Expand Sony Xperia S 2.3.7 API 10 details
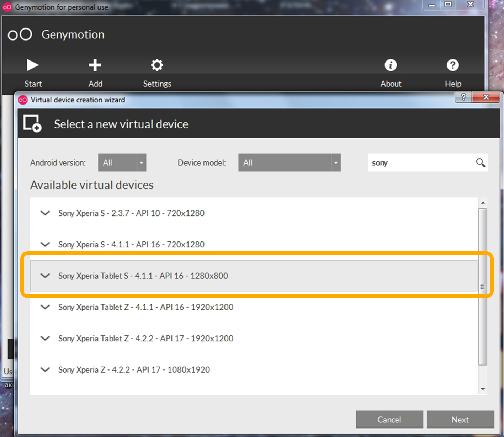The height and width of the screenshot is (437, 504). click(x=45, y=213)
